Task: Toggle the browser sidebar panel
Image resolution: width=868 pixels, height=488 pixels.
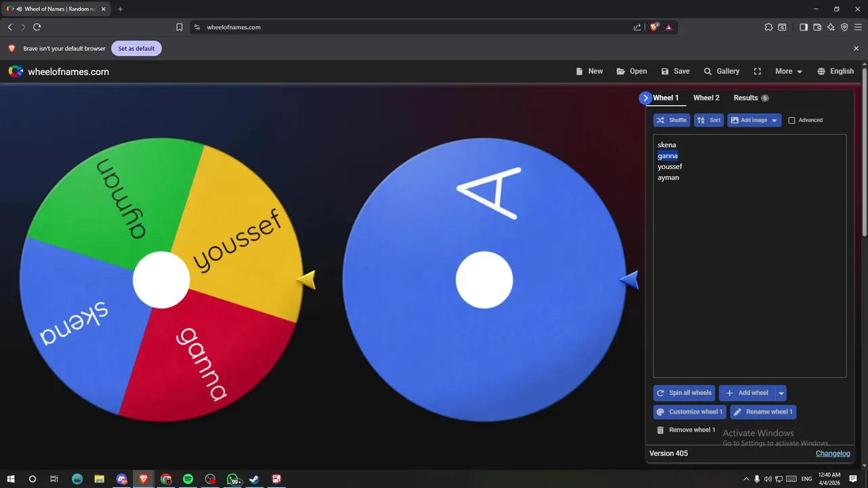Action: [x=804, y=27]
